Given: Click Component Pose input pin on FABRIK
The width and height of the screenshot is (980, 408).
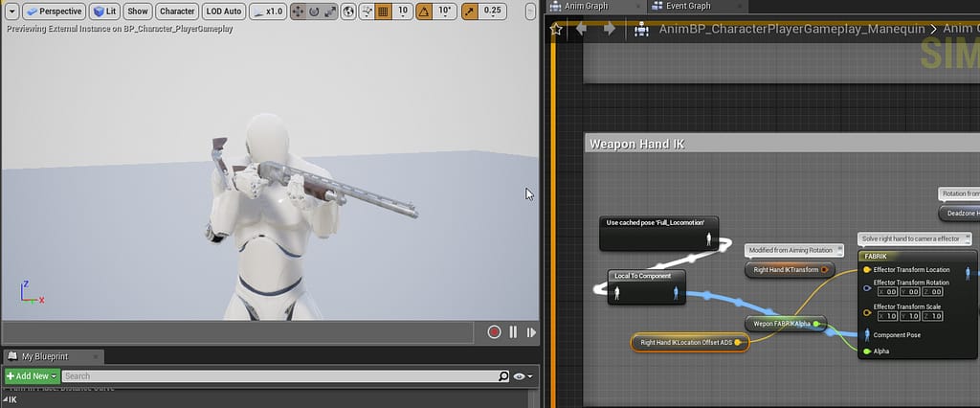Looking at the screenshot, I should 867,335.
